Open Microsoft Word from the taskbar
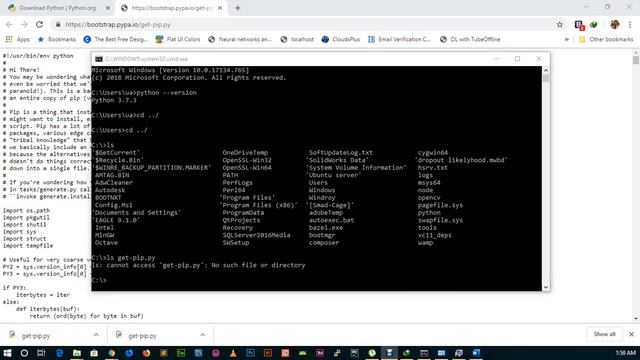This screenshot has width=640, height=360. coord(476,353)
